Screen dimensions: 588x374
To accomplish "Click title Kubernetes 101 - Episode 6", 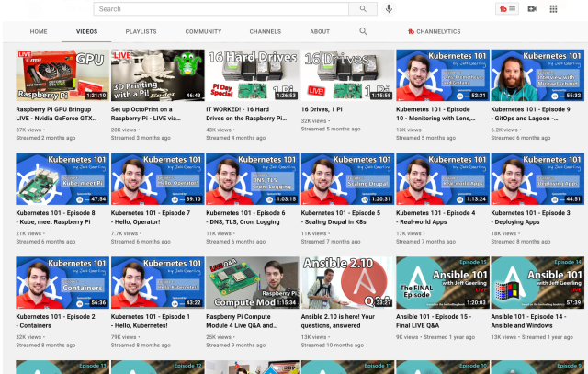I will (x=245, y=217).
